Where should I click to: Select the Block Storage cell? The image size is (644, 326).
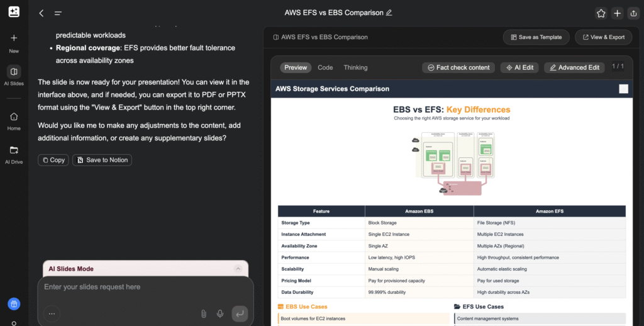(x=419, y=223)
